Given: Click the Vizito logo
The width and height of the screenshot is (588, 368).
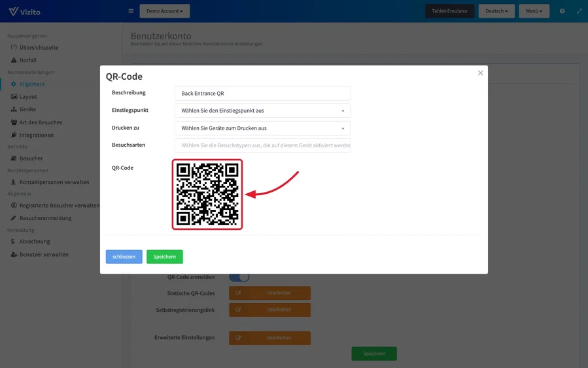Looking at the screenshot, I should pos(24,11).
